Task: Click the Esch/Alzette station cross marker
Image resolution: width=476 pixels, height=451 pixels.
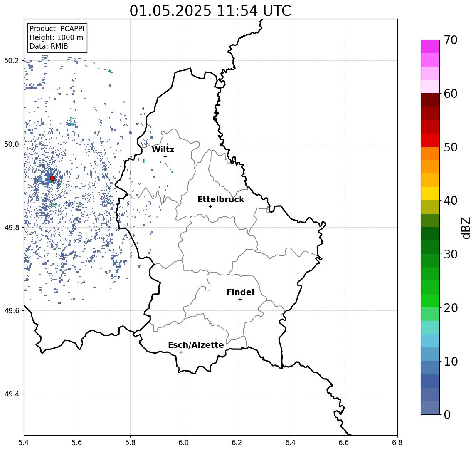Action: [x=181, y=352]
